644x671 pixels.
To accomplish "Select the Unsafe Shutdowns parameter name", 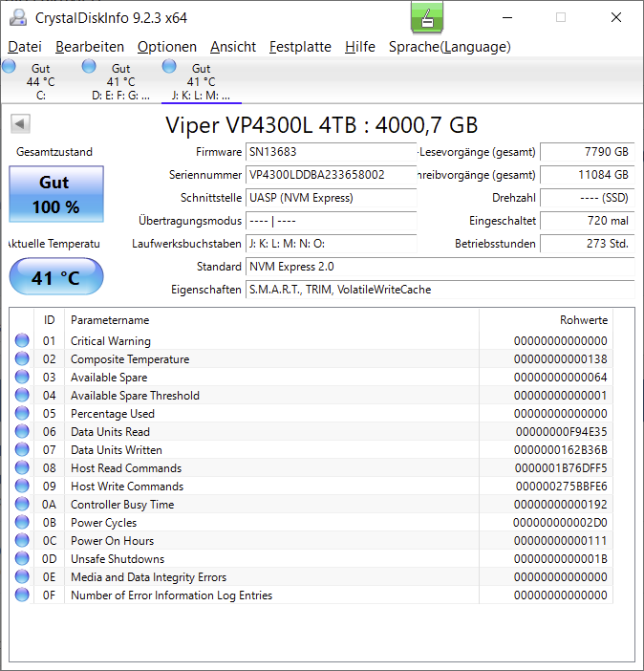I will pyautogui.click(x=118, y=559).
